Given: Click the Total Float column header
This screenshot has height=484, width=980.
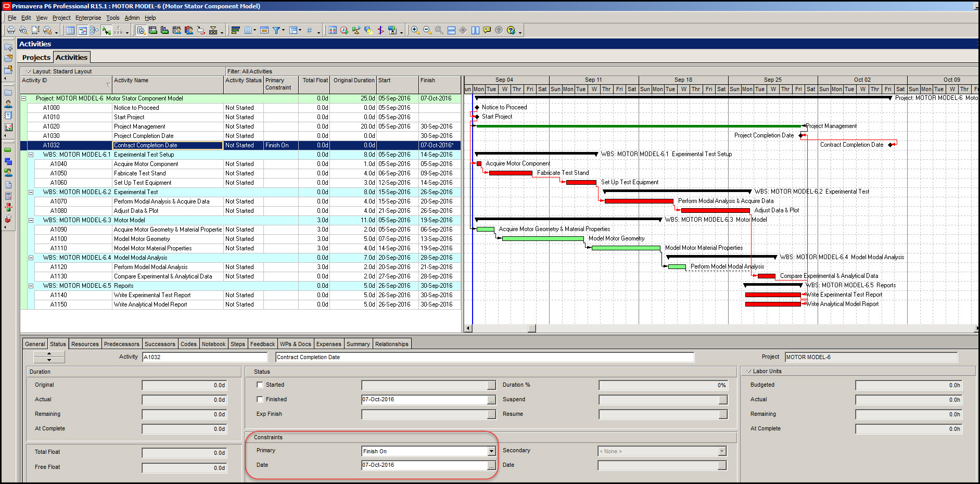Looking at the screenshot, I should (x=314, y=84).
